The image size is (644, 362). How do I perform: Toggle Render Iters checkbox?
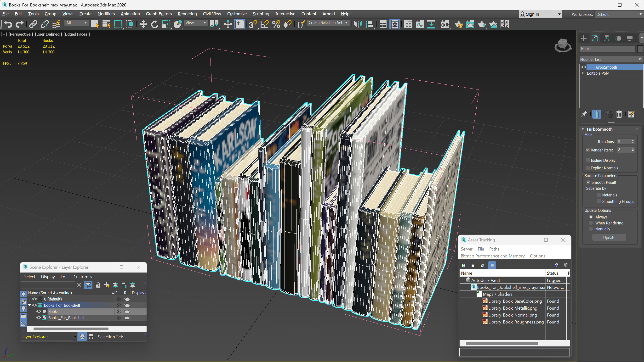588,150
